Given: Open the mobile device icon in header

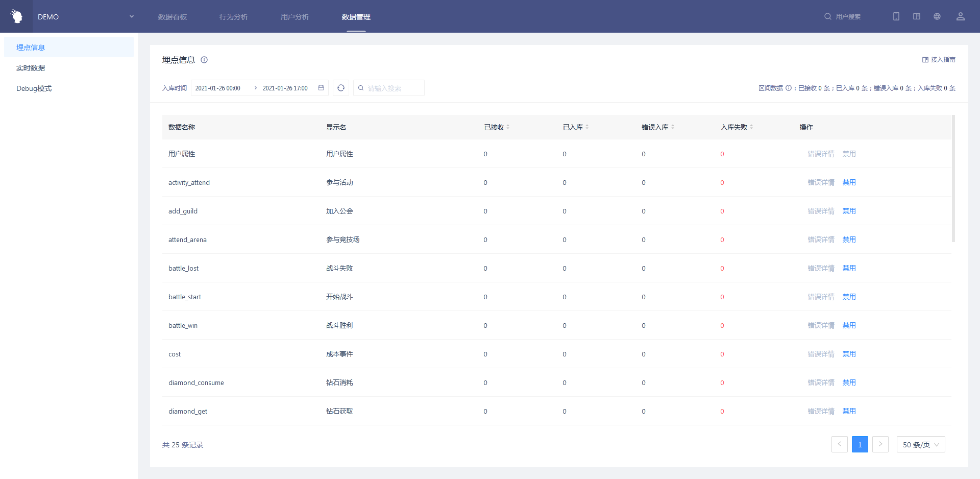Looking at the screenshot, I should point(896,16).
